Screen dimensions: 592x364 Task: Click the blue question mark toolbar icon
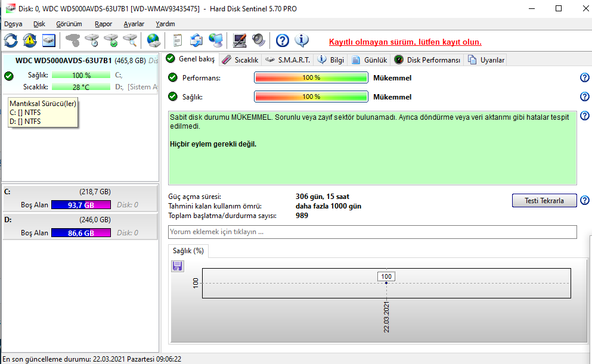283,41
